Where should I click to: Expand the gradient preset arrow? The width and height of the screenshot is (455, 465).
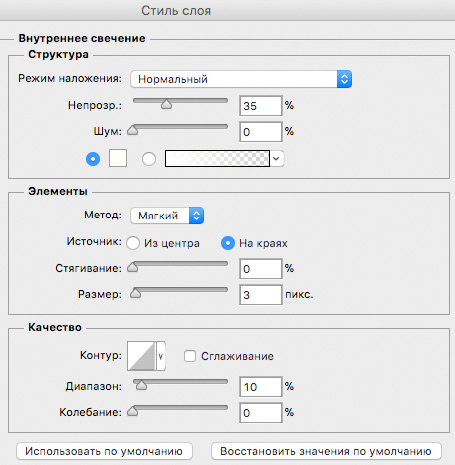tap(276, 159)
